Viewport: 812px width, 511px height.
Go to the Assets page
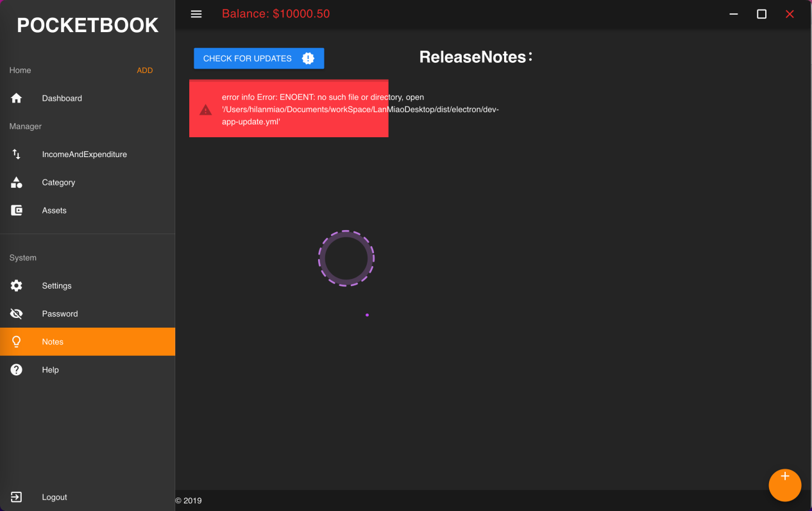click(55, 210)
